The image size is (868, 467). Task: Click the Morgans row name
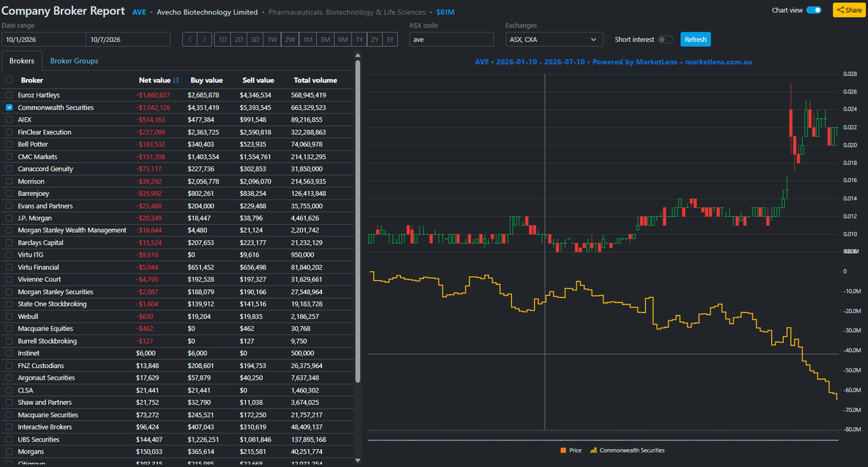click(x=30, y=452)
